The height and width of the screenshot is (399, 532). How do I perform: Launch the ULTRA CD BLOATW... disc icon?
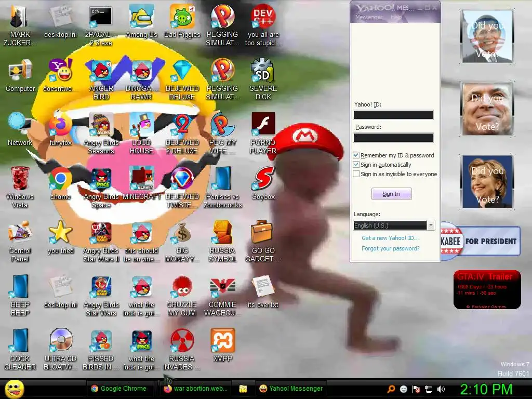click(60, 349)
